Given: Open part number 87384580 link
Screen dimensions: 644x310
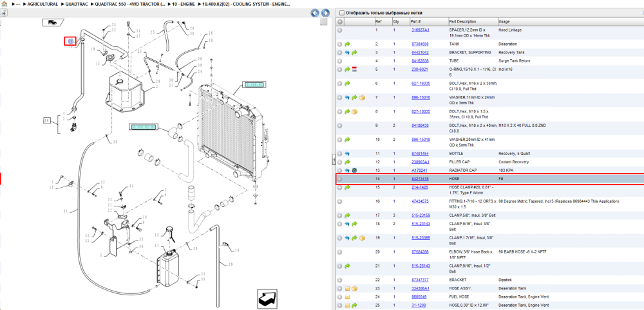Looking at the screenshot, I should point(421,44).
